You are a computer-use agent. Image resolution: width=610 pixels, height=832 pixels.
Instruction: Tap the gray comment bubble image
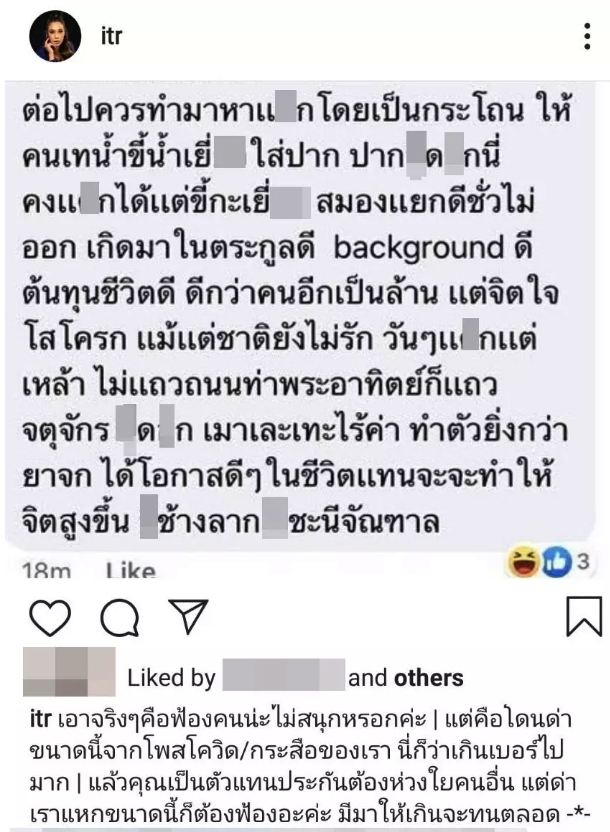tap(300, 316)
